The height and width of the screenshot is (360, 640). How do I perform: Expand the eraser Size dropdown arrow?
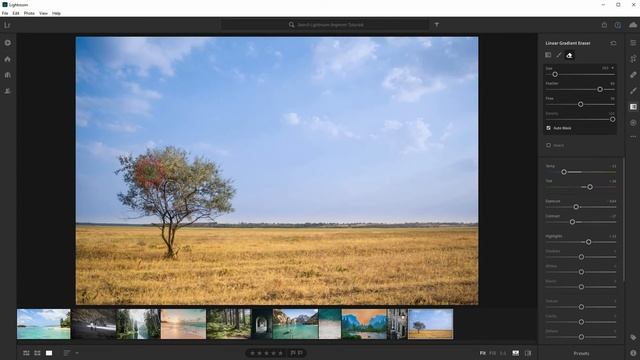(x=613, y=68)
